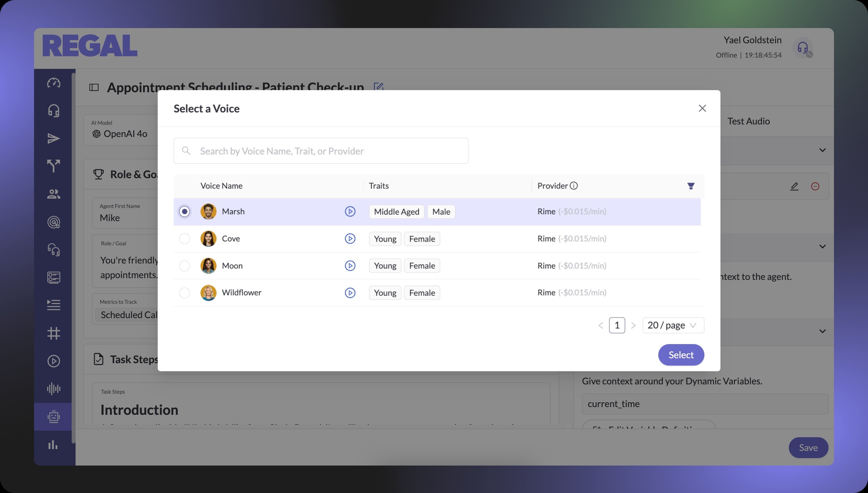This screenshot has width=868, height=493.
Task: Play the Marsh voice preview
Action: tap(350, 211)
